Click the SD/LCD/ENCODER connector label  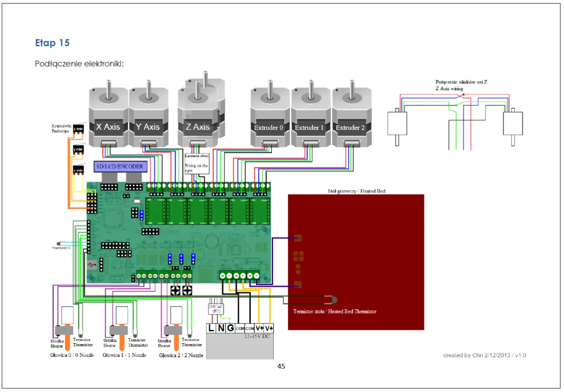[x=119, y=166]
